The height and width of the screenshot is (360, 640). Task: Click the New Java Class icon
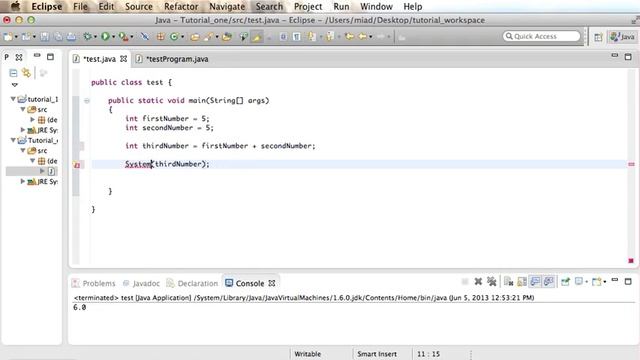[174, 37]
